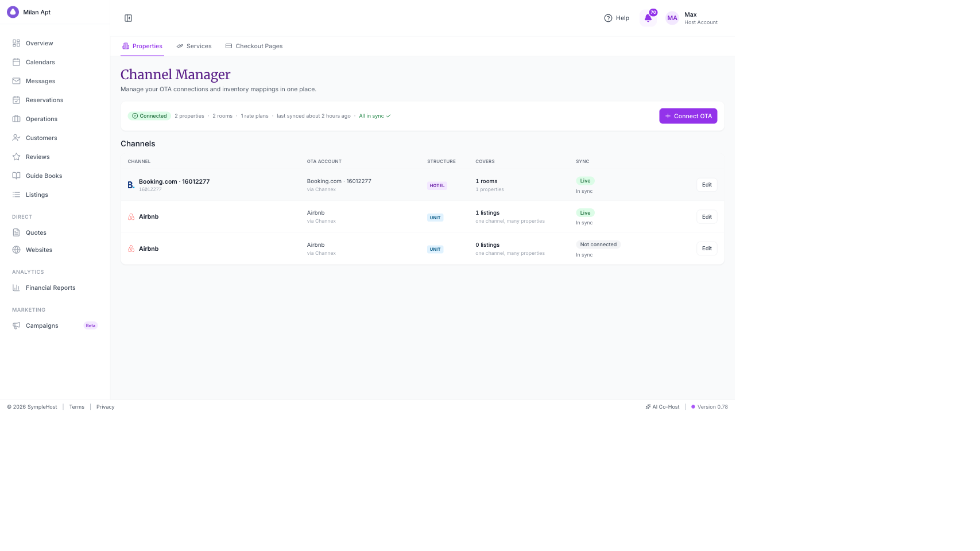Click the Campaigns megaphone icon
The height and width of the screenshot is (551, 980).
(x=16, y=325)
